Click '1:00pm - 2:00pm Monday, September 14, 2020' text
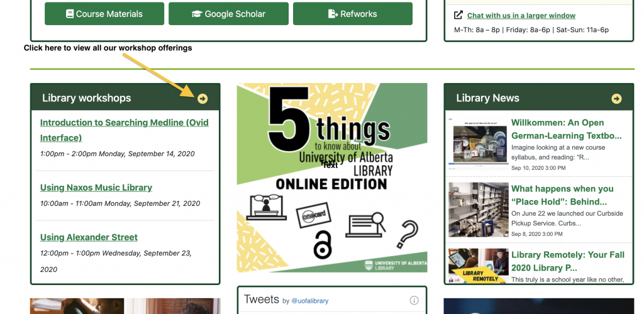The width and height of the screenshot is (644, 314). click(x=118, y=154)
